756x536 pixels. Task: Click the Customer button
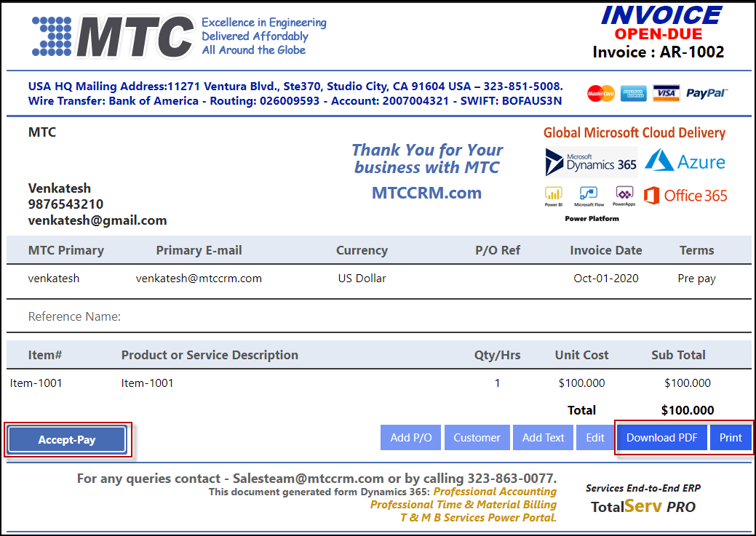tap(477, 438)
